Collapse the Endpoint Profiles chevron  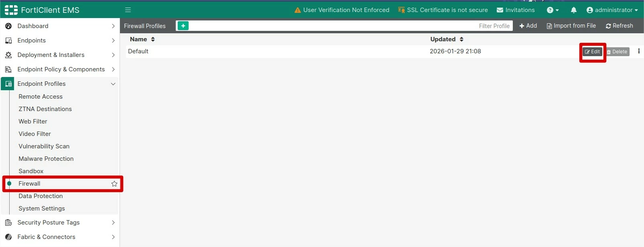pyautogui.click(x=113, y=84)
